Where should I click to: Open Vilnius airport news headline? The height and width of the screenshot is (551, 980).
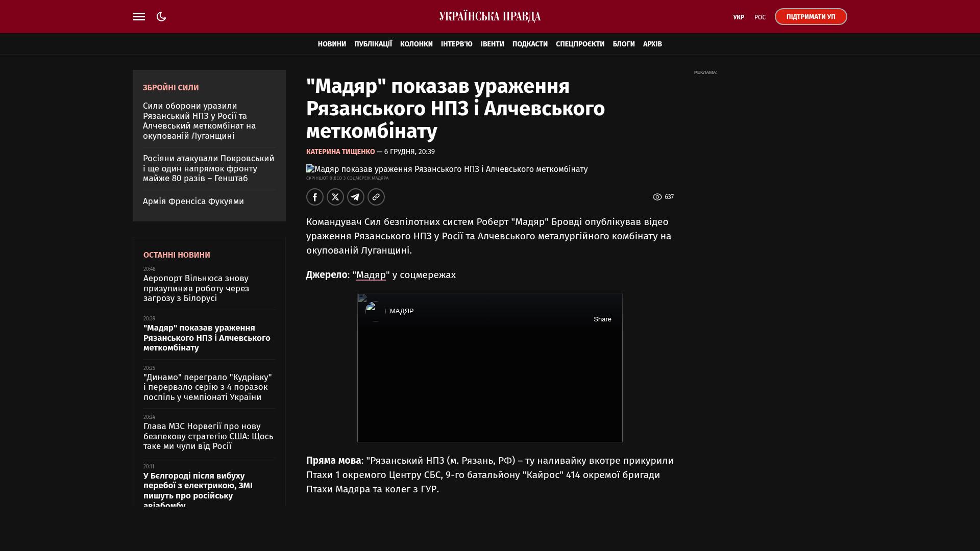pos(196,288)
